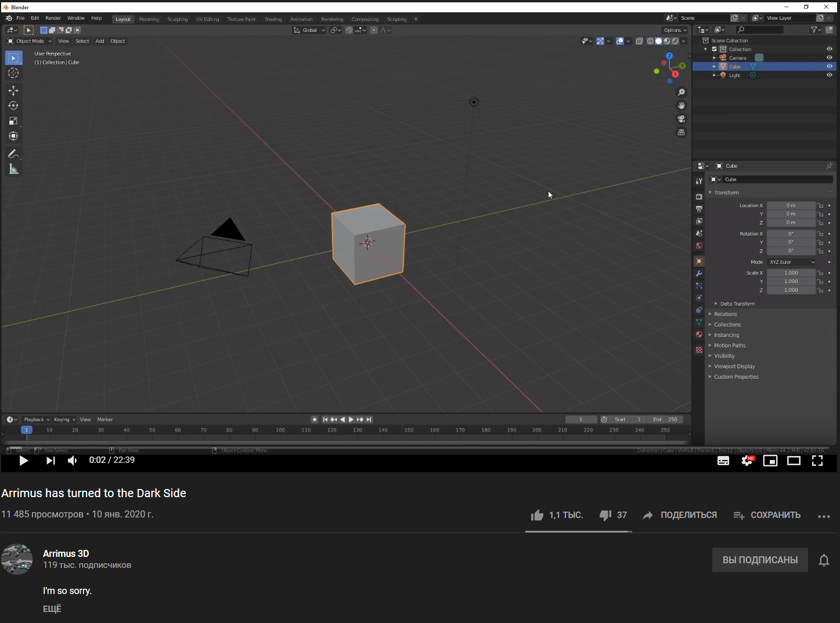Toggle Scale X lock icon

(x=820, y=273)
